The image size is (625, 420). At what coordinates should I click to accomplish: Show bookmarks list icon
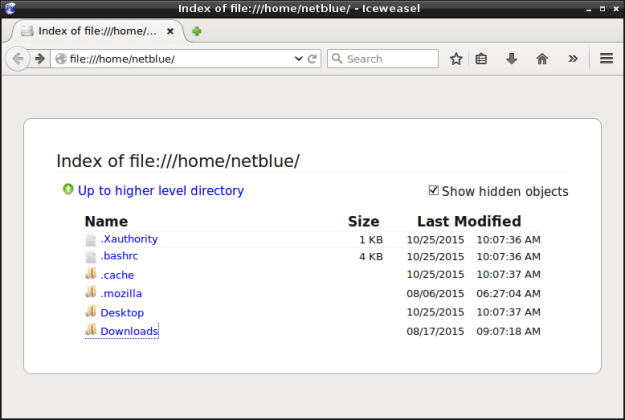coord(481,59)
